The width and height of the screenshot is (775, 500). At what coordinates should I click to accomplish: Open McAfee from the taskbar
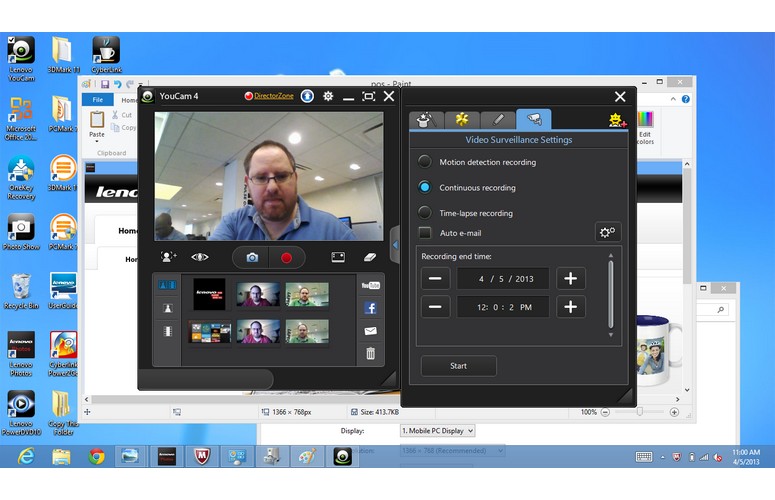[202, 457]
